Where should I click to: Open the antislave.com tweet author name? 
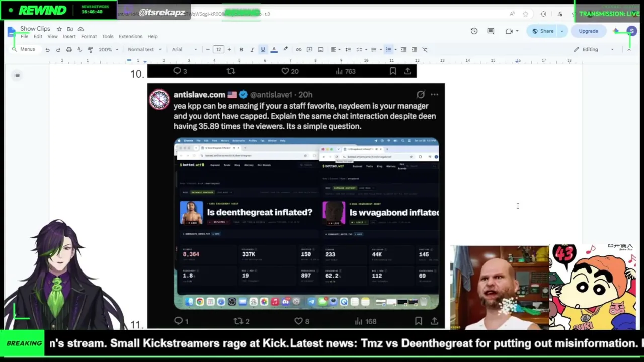pyautogui.click(x=199, y=95)
